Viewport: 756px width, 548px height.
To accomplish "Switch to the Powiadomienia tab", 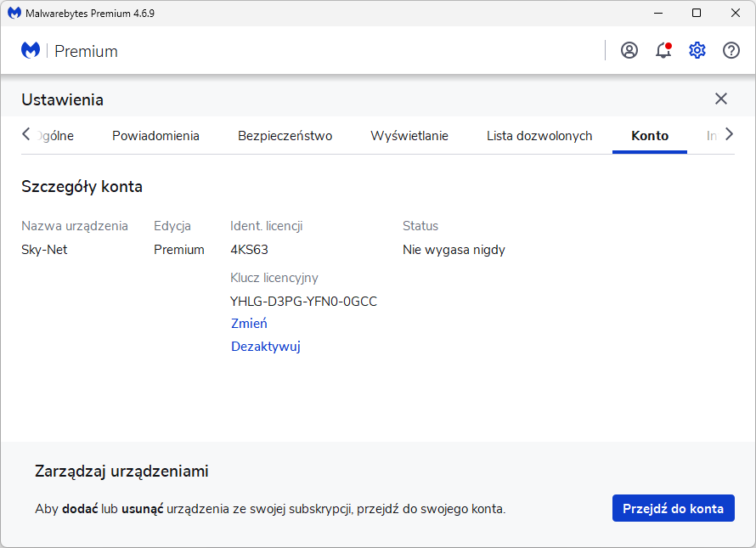I will click(x=155, y=136).
